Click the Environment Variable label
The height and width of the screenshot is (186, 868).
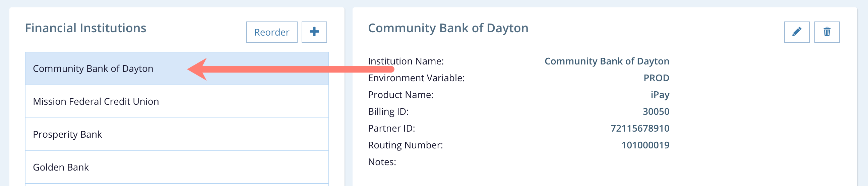[x=416, y=78]
